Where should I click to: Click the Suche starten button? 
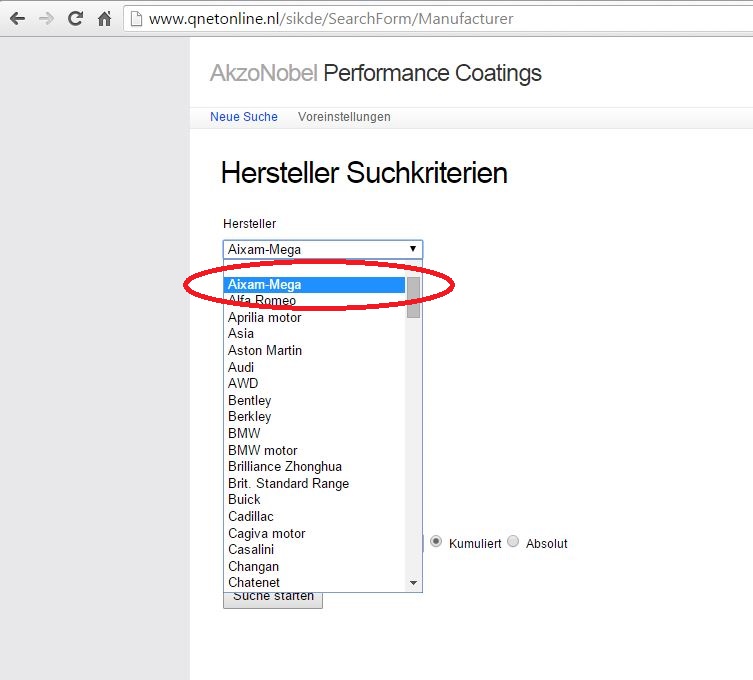pyautogui.click(x=273, y=599)
